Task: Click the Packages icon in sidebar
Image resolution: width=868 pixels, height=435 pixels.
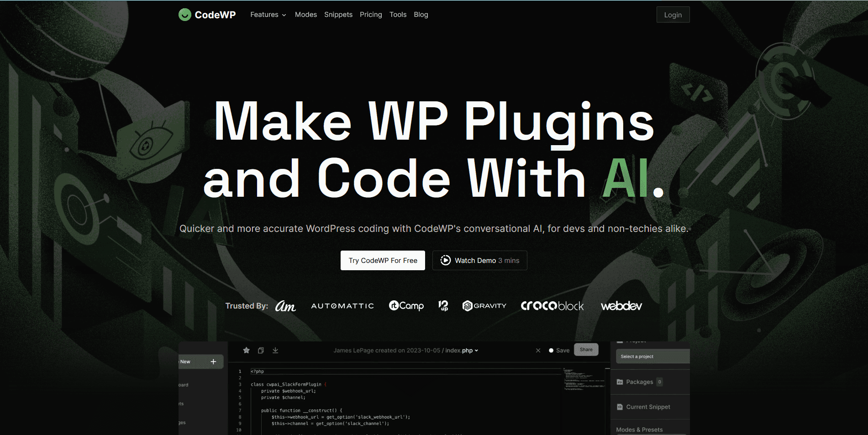Action: click(620, 382)
